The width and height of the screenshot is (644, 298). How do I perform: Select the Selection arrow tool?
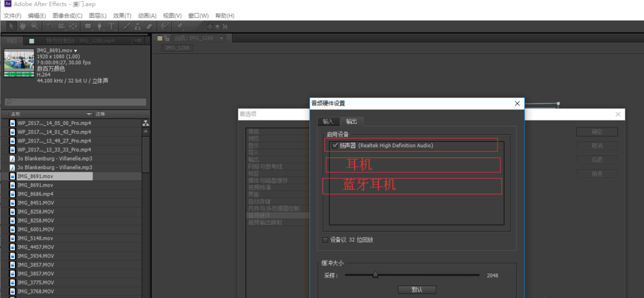pos(12,27)
